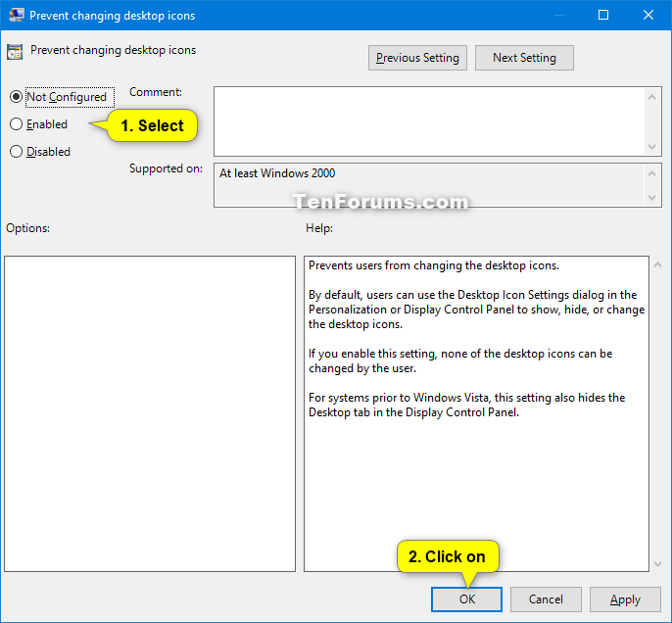Maximize the policy settings window
Screen dimensions: 672x623
(603, 15)
